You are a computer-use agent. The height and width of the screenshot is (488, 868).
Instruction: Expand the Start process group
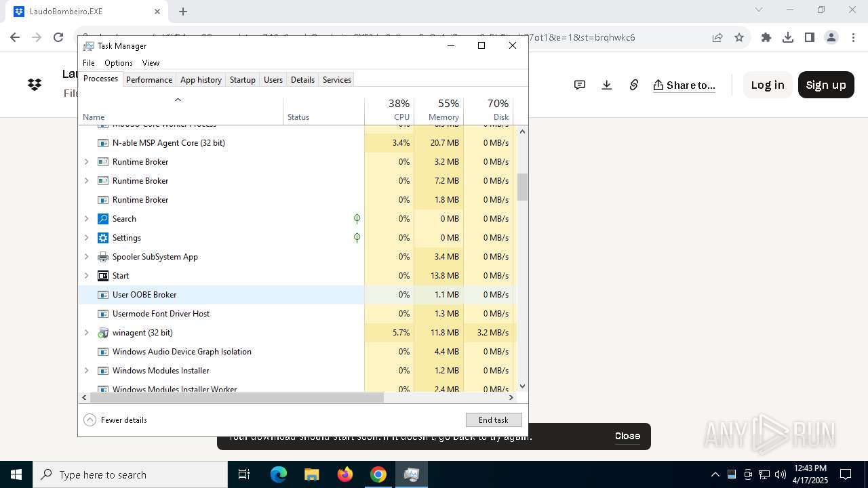tap(86, 276)
